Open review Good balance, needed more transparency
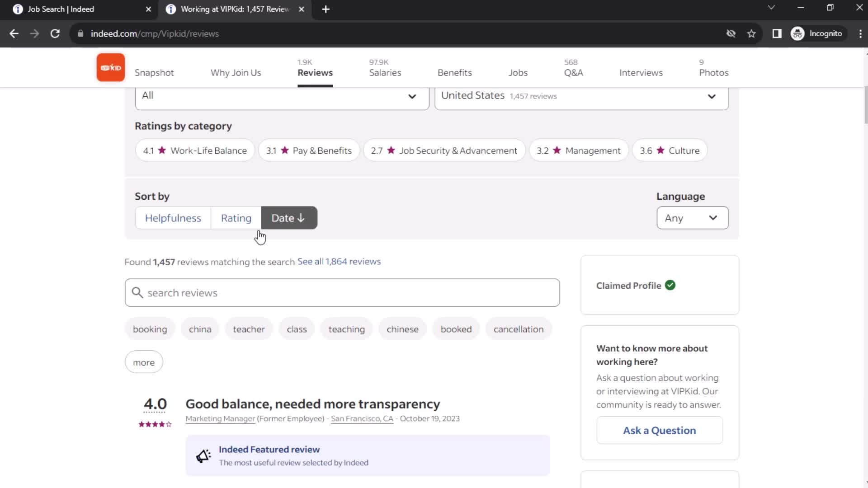868x488 pixels. pos(313,404)
